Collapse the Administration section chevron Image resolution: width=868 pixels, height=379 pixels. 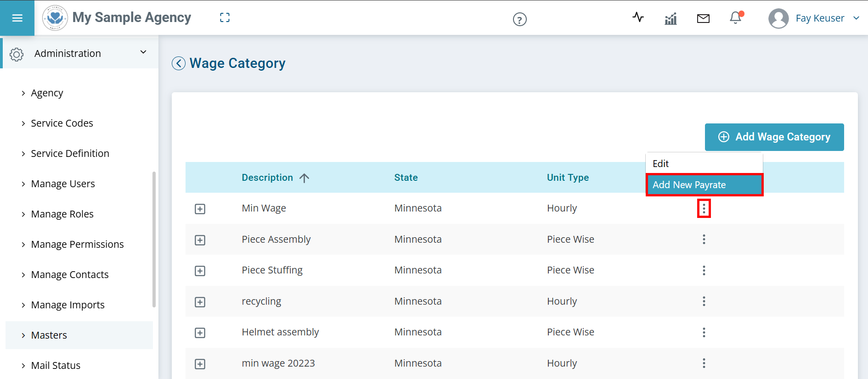click(x=143, y=52)
